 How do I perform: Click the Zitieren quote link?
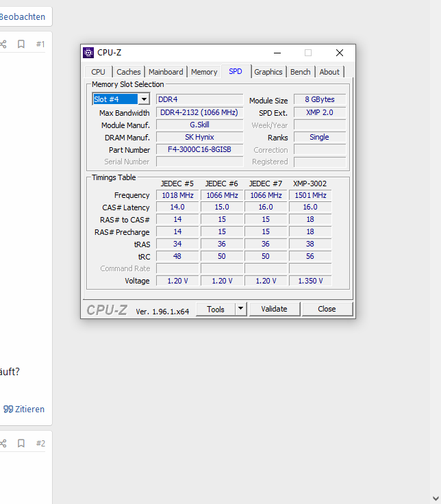(24, 409)
